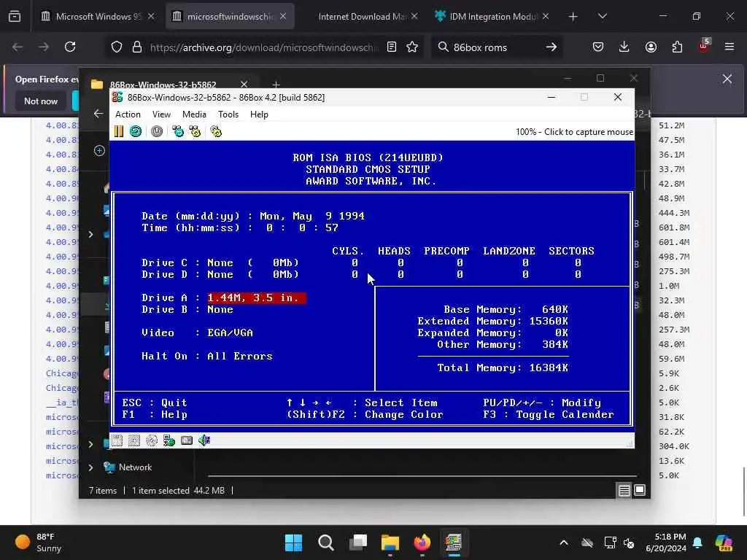The height and width of the screenshot is (560, 747).
Task: Open a new Firefox tab
Action: [573, 17]
